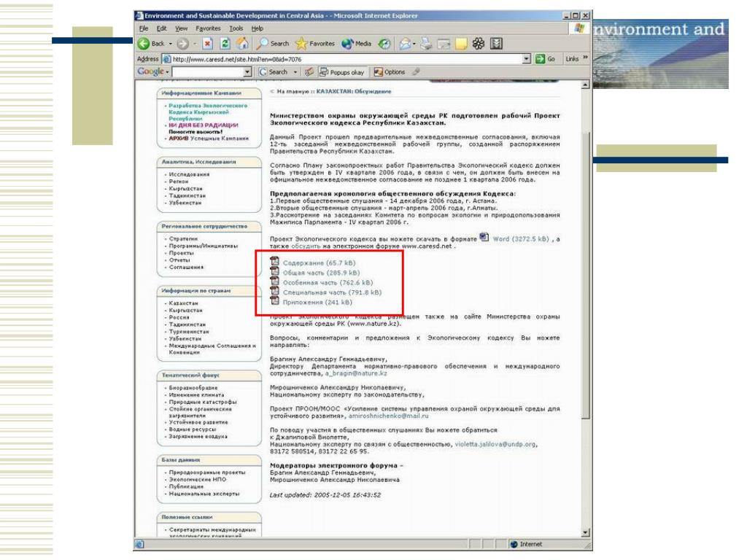Open the Home page icon

pyautogui.click(x=242, y=43)
